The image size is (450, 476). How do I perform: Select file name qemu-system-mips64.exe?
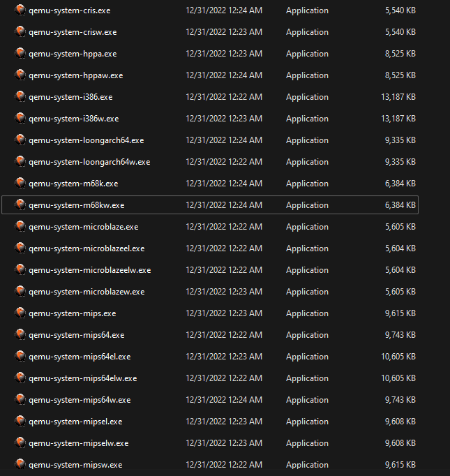pos(77,335)
